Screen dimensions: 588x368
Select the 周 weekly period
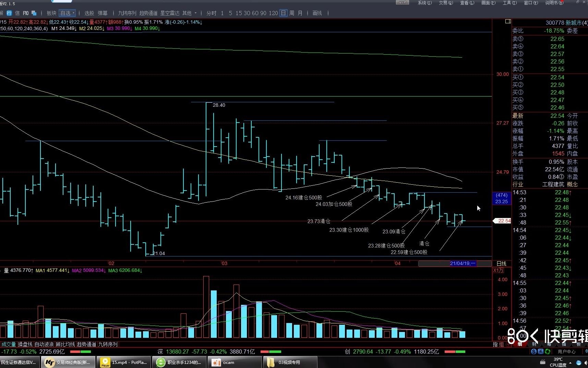click(x=292, y=13)
